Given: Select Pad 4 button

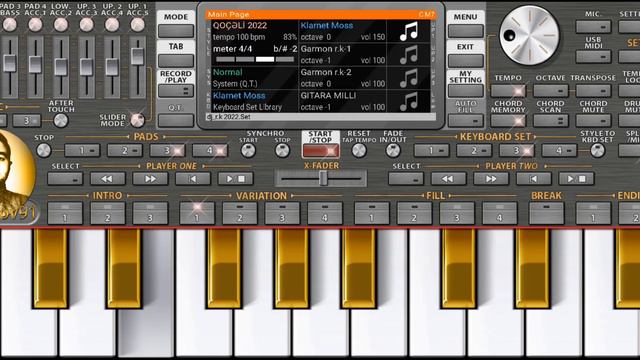Looking at the screenshot, I should pos(210,151).
